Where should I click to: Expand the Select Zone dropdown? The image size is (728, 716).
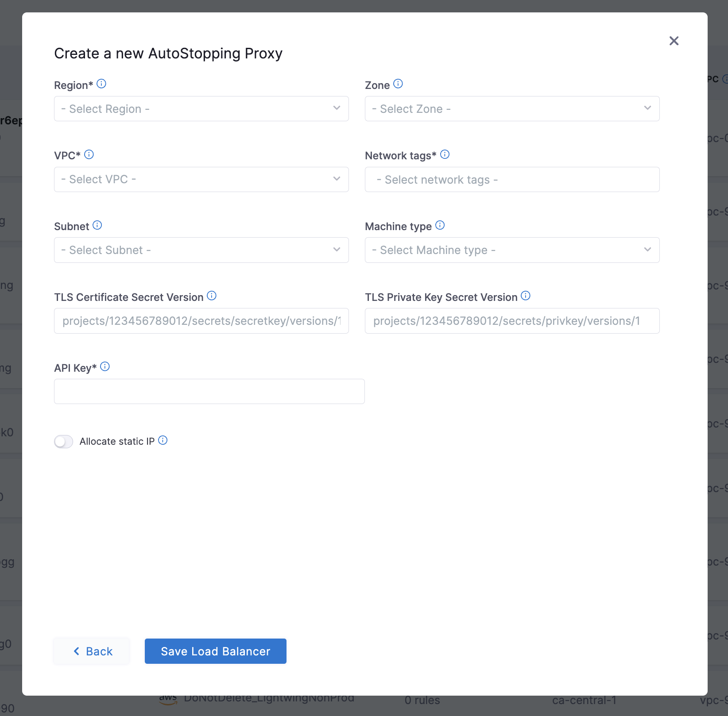point(512,109)
